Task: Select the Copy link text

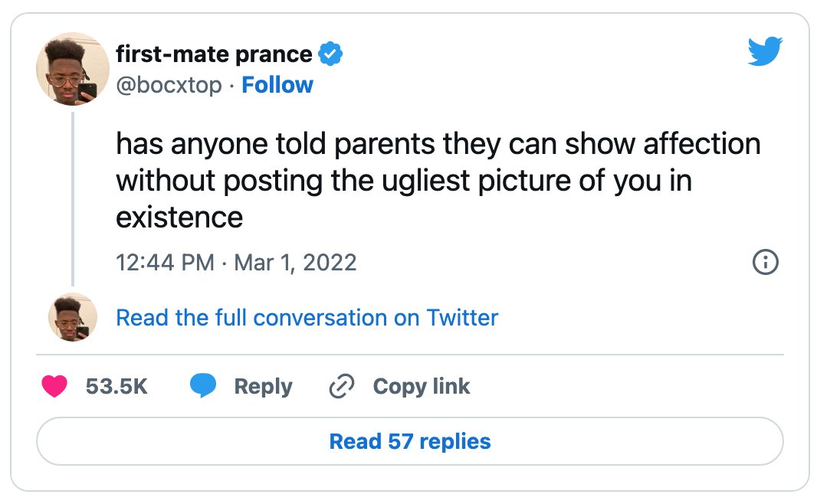Action: 422,387
